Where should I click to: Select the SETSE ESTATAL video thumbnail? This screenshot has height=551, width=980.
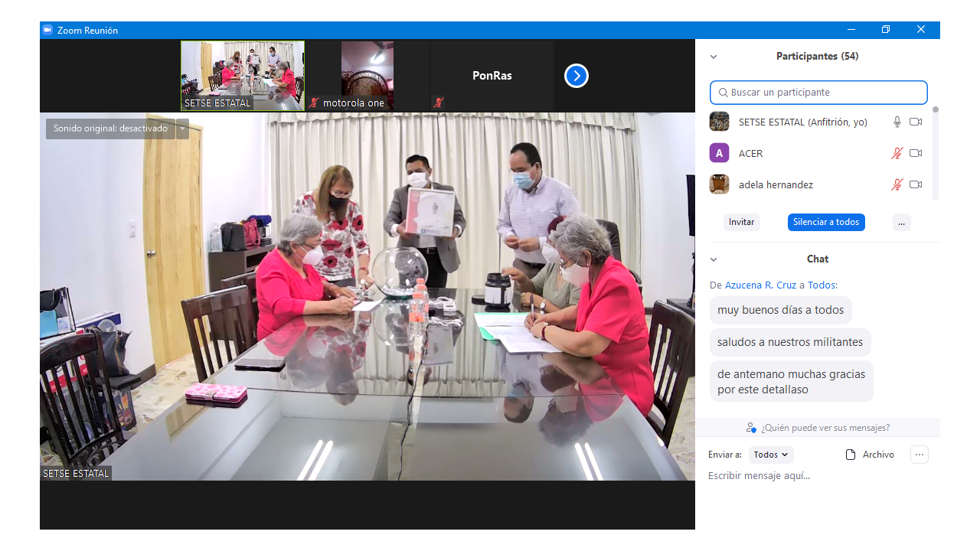pyautogui.click(x=243, y=76)
